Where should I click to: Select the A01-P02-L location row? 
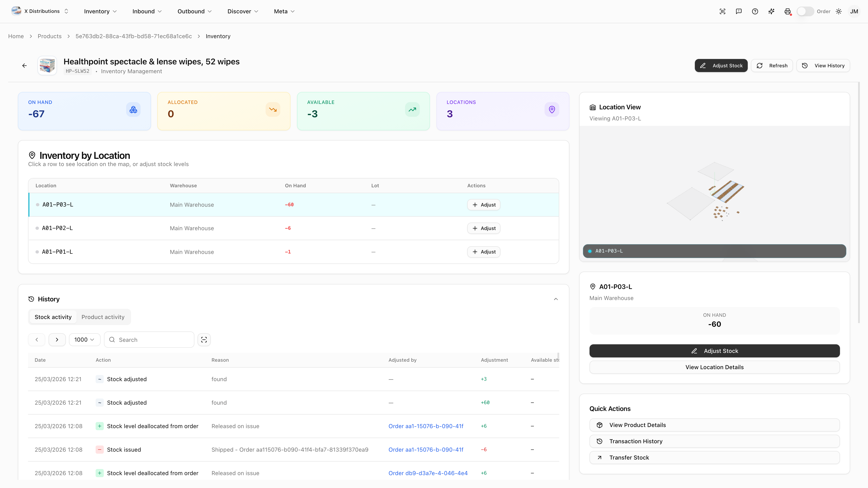(293, 228)
